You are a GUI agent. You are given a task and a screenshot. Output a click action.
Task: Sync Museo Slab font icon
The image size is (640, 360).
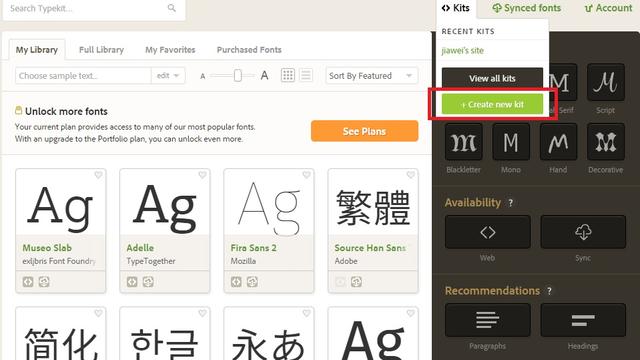[x=44, y=282]
